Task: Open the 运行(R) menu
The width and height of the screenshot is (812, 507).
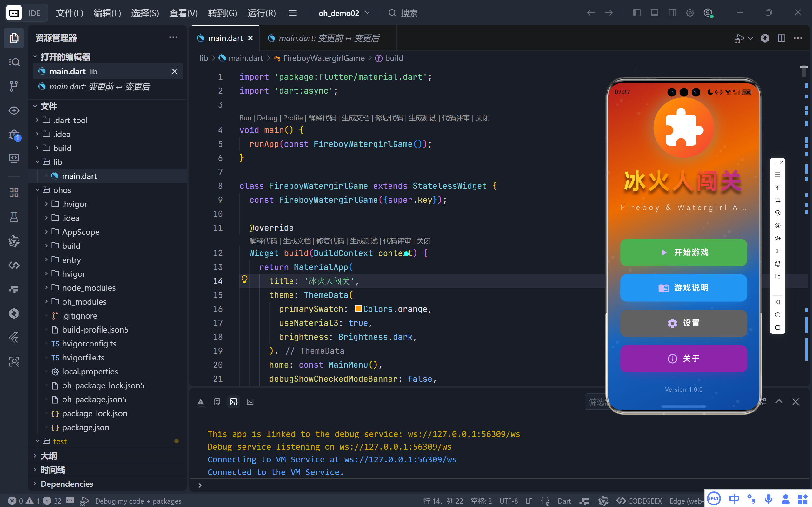Action: point(261,13)
